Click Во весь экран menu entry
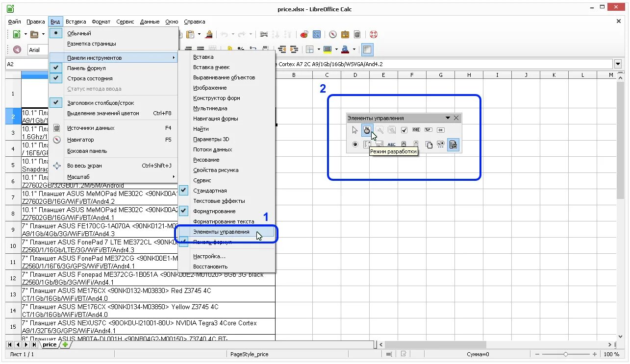Image resolution: width=630 pixels, height=364 pixels. point(113,166)
